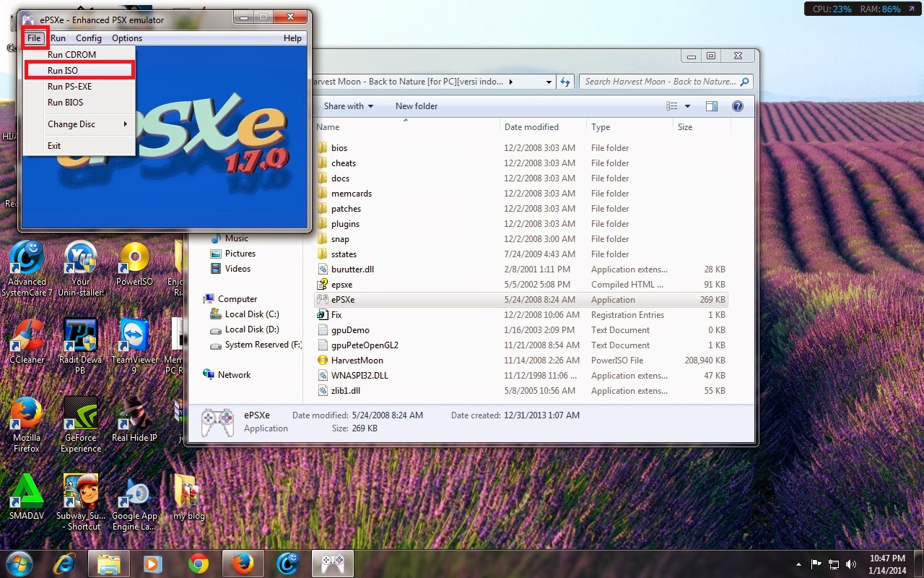
Task: Select the memcards folder
Action: (520, 194)
